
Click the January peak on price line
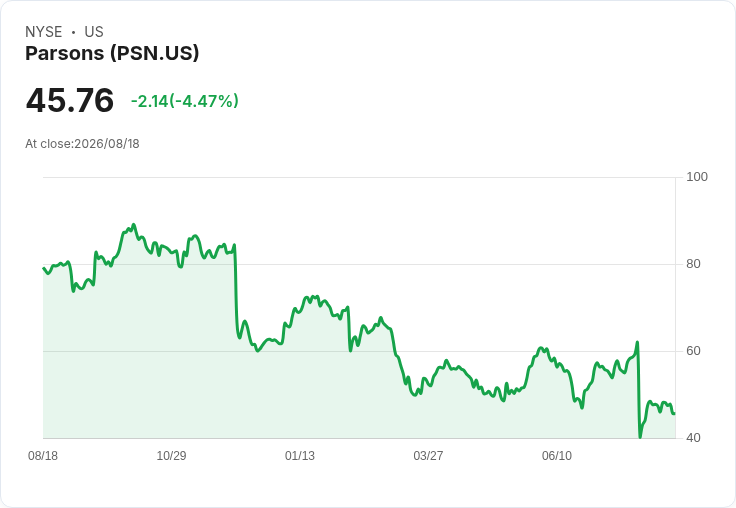click(314, 296)
